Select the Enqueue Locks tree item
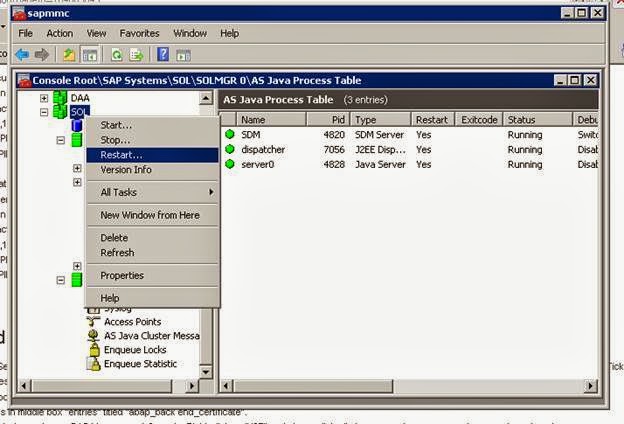 point(135,350)
